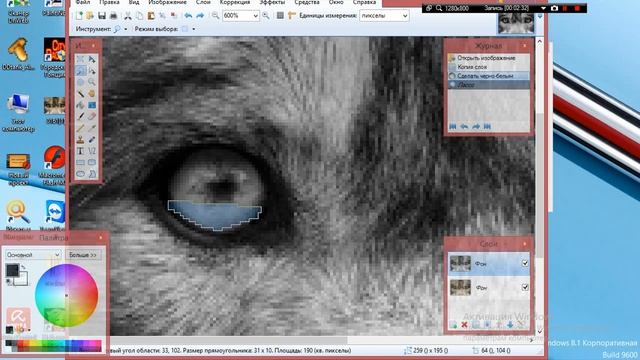
Task: Click the Print toolbar icon
Action: tap(113, 16)
